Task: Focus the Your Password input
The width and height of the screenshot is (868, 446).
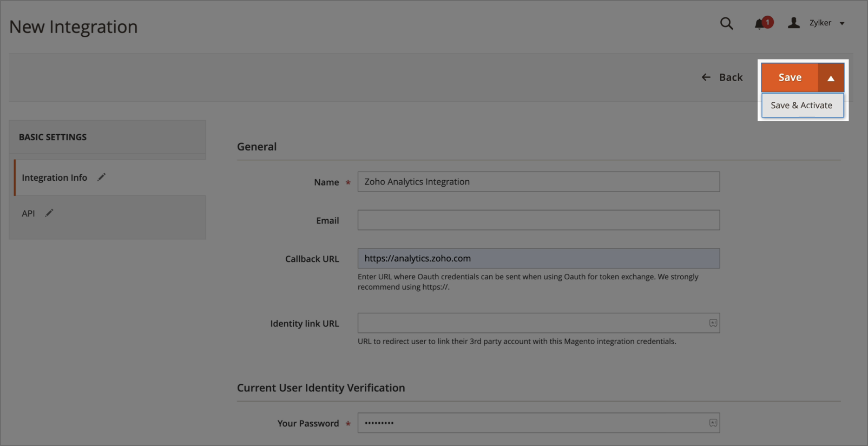Action: click(x=530, y=423)
